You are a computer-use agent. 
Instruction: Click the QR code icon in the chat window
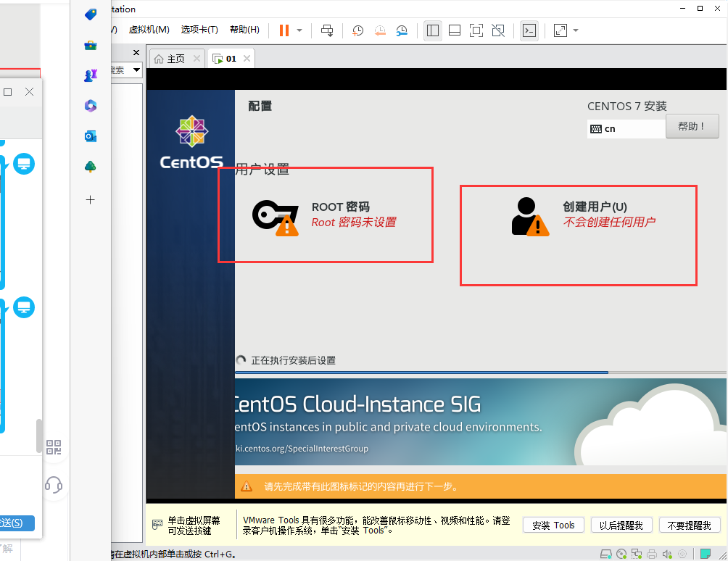click(x=54, y=447)
